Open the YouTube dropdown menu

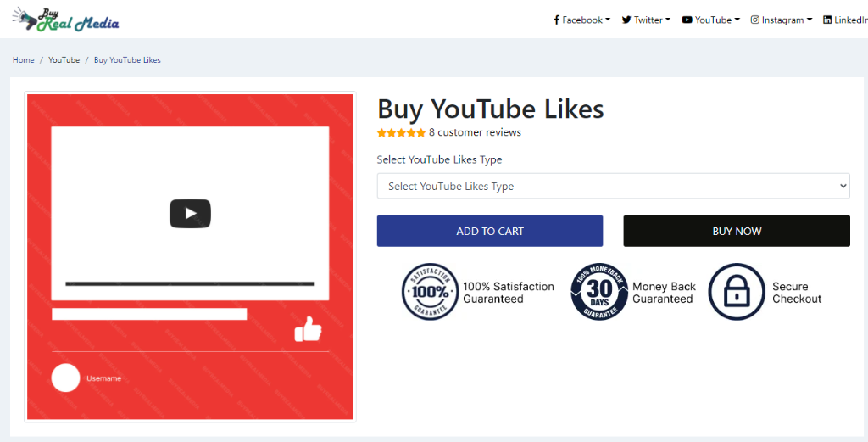click(711, 20)
